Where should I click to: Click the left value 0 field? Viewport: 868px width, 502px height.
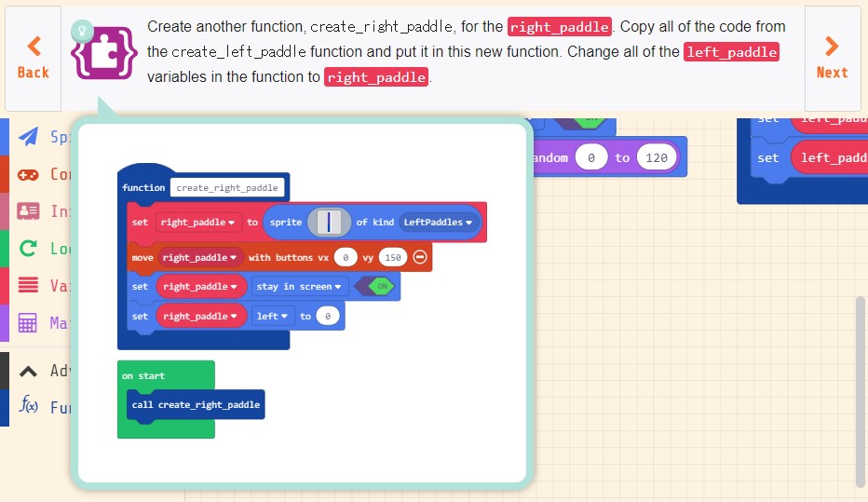coord(327,316)
